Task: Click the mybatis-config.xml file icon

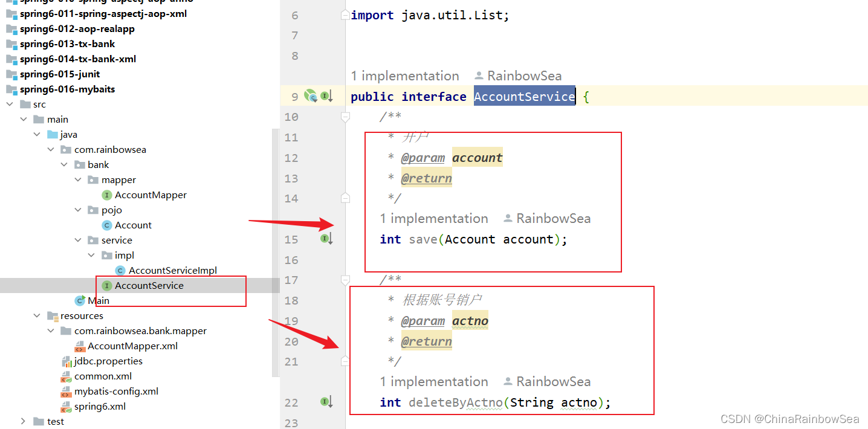Action: pos(66,392)
